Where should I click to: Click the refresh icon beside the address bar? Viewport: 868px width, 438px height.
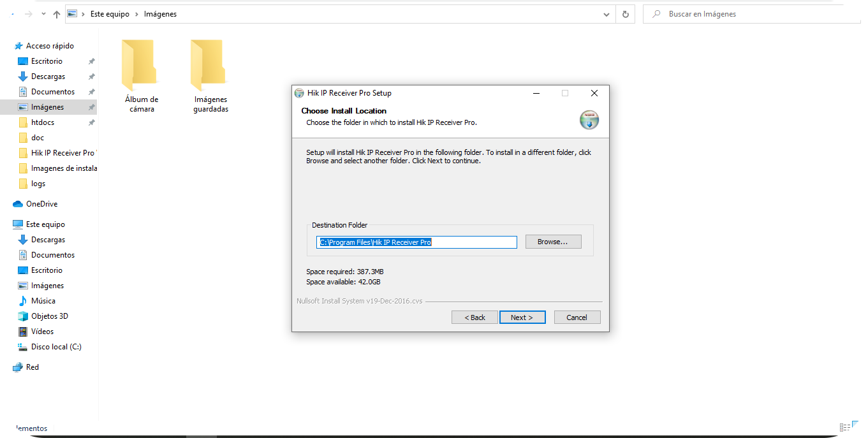tap(626, 14)
